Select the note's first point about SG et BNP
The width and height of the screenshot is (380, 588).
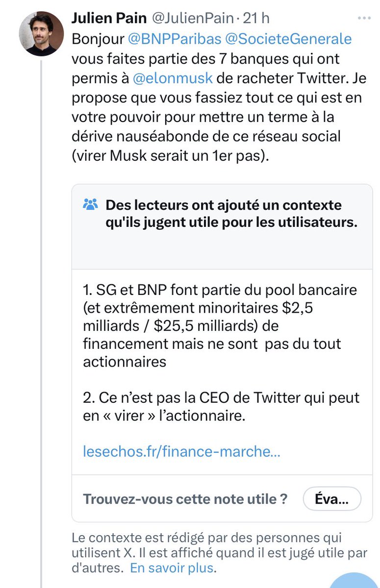click(x=212, y=325)
